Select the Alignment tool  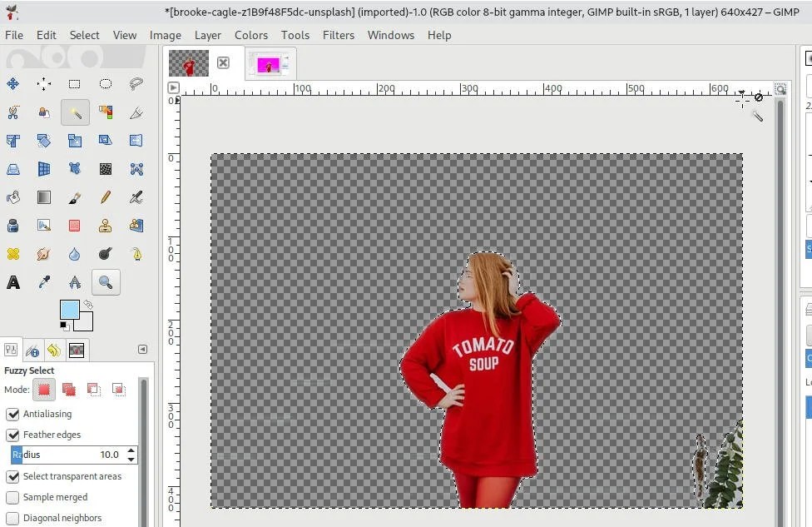(44, 84)
